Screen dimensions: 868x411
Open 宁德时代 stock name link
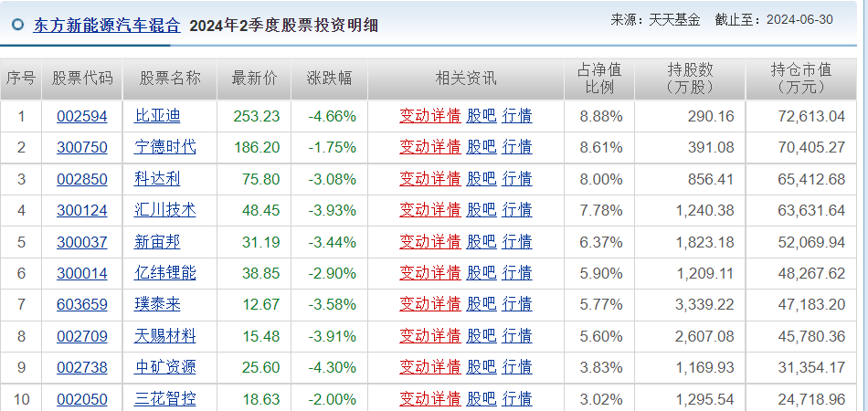pos(164,147)
